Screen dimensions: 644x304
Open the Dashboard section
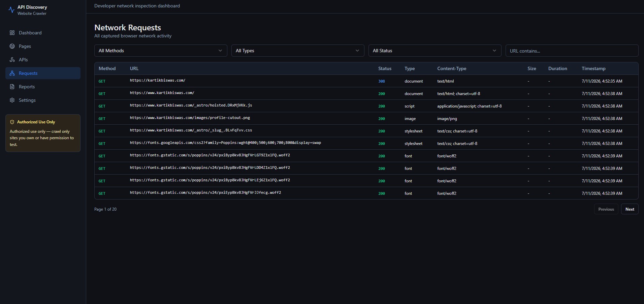point(43,33)
